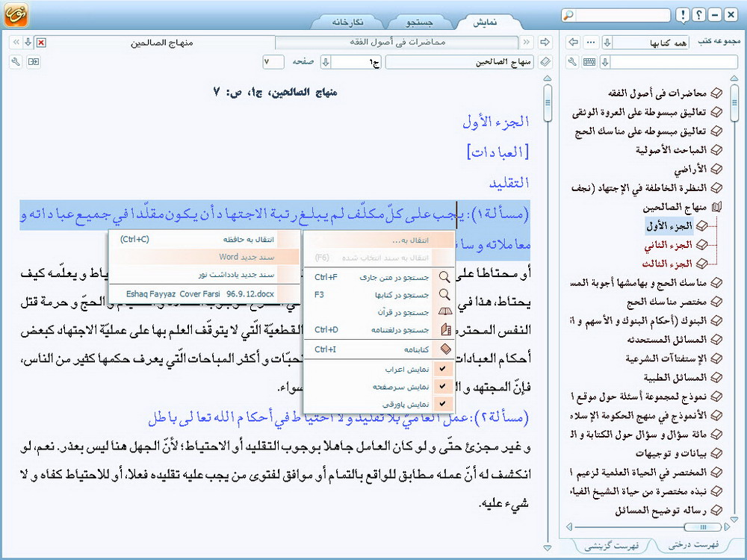Open the انتقال به... submenu entry

click(379, 240)
